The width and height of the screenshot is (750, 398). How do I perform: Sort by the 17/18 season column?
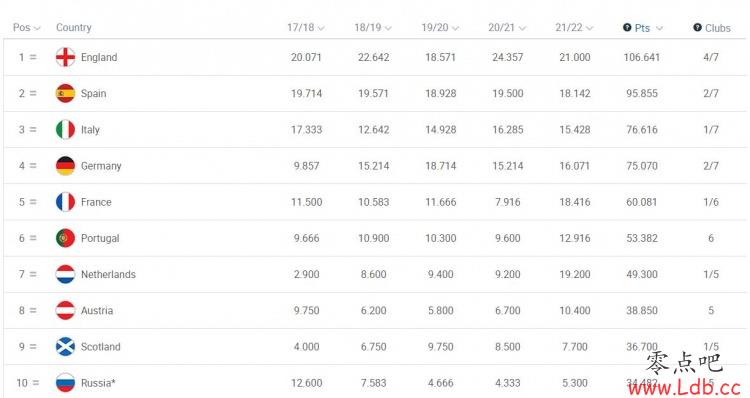tap(306, 27)
